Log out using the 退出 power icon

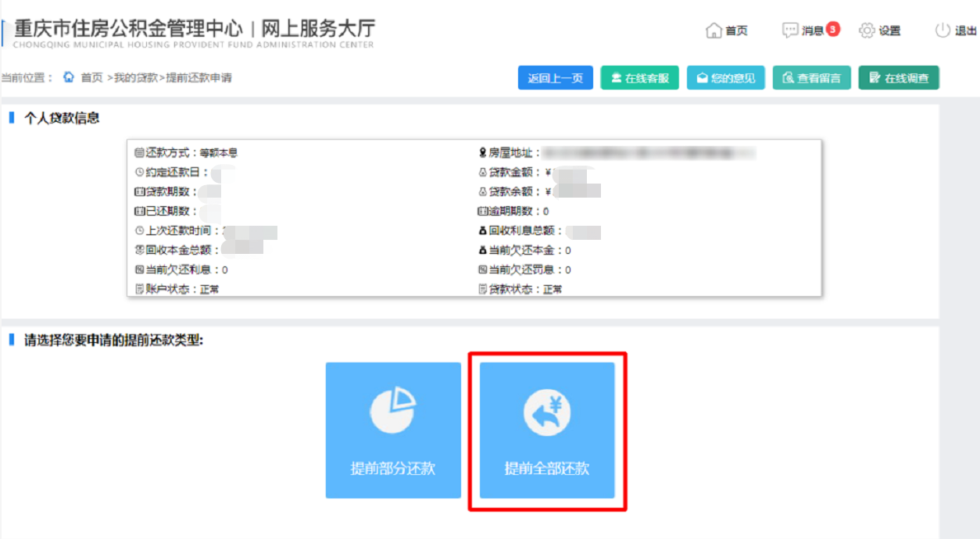[x=942, y=30]
